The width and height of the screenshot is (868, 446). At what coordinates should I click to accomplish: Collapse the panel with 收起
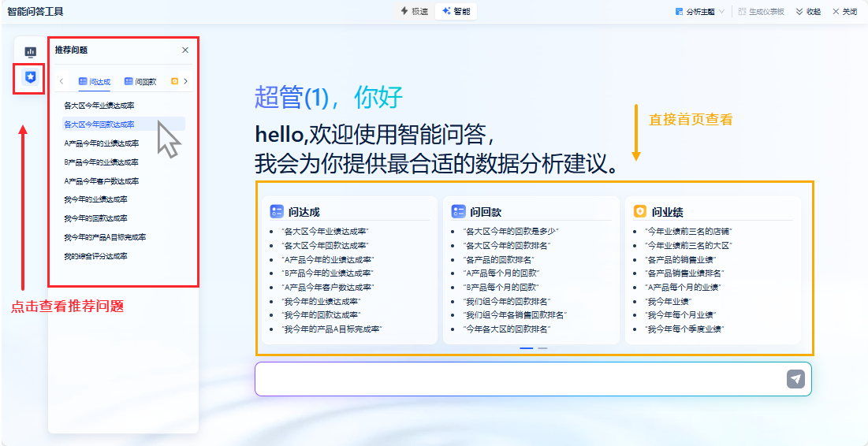click(808, 12)
